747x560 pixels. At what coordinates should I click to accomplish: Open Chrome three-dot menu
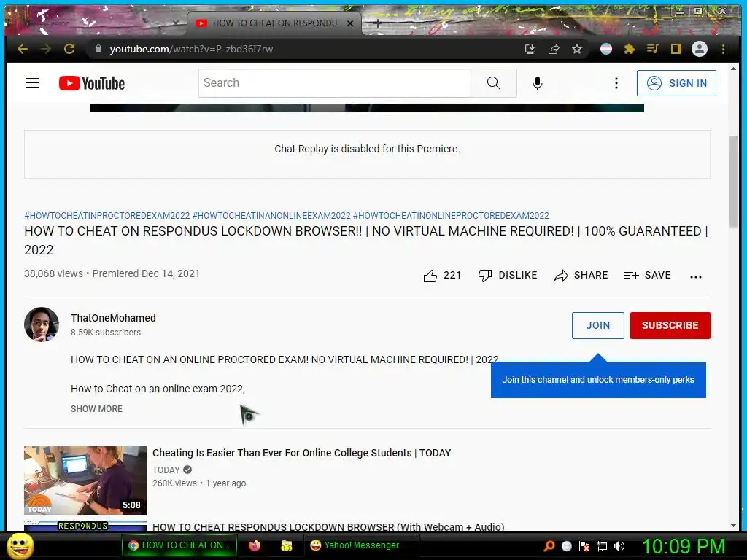[x=723, y=49]
